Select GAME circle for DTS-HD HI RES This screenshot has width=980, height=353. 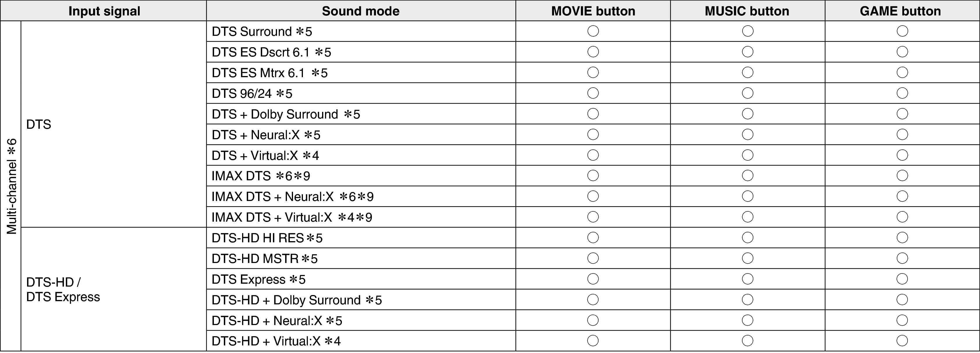coord(902,238)
